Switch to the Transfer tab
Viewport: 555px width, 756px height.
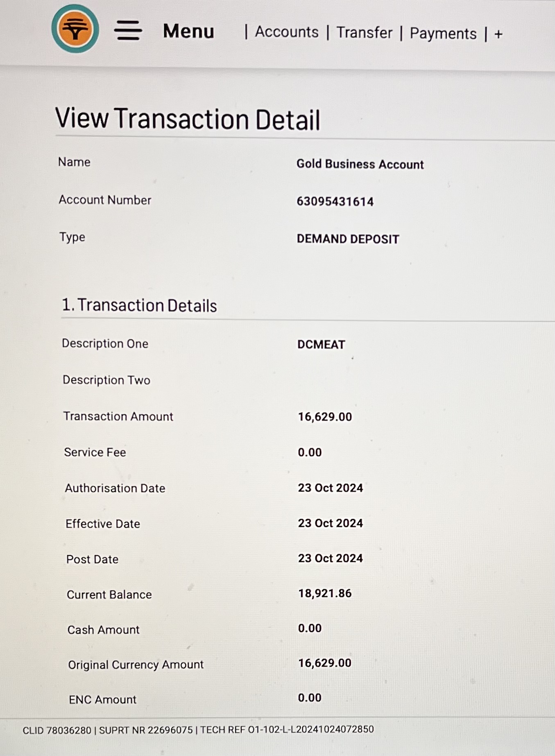tap(364, 33)
